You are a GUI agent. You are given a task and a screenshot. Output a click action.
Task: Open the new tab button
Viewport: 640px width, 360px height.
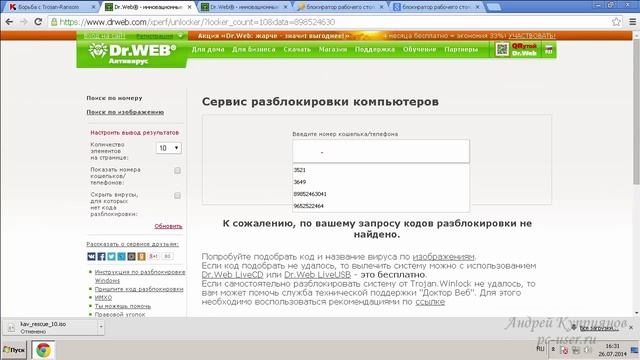pyautogui.click(x=493, y=7)
